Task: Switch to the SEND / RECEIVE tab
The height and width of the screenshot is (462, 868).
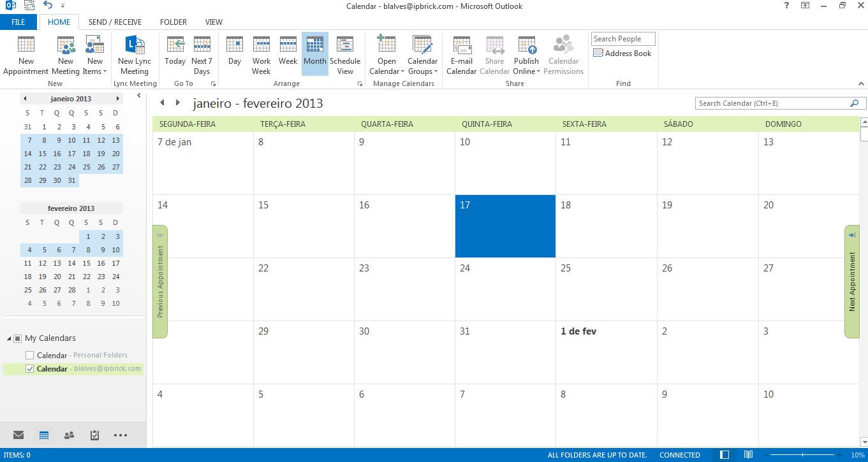Action: [x=115, y=22]
